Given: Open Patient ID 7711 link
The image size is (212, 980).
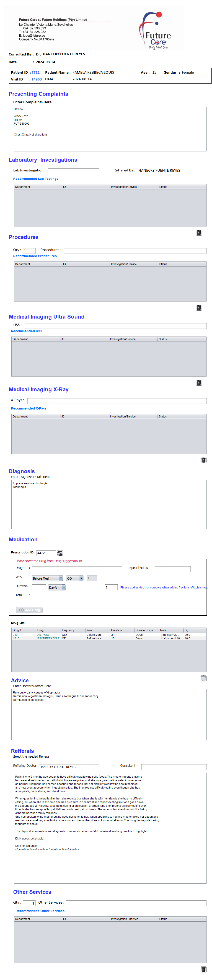Looking at the screenshot, I should pos(36,72).
